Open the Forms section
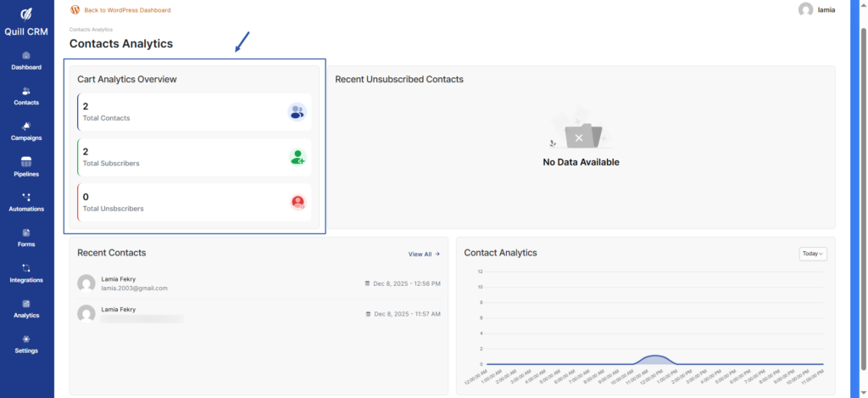Image resolution: width=868 pixels, height=398 pixels. [x=26, y=238]
